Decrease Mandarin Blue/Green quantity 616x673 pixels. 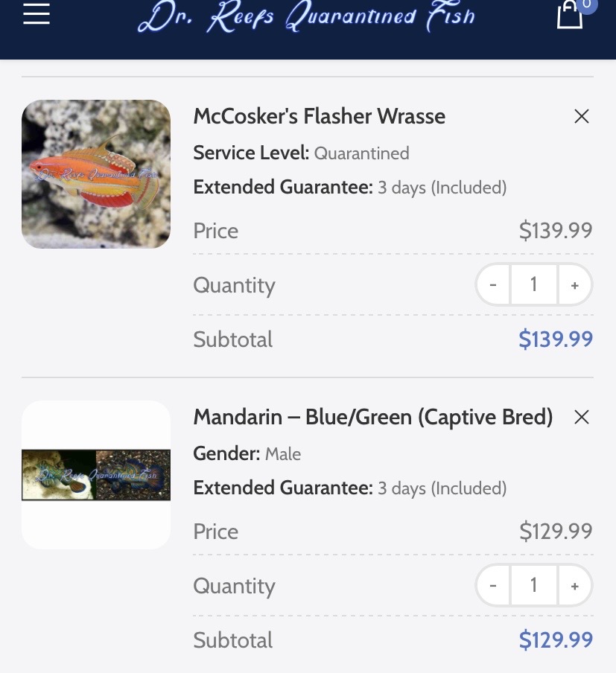point(493,585)
